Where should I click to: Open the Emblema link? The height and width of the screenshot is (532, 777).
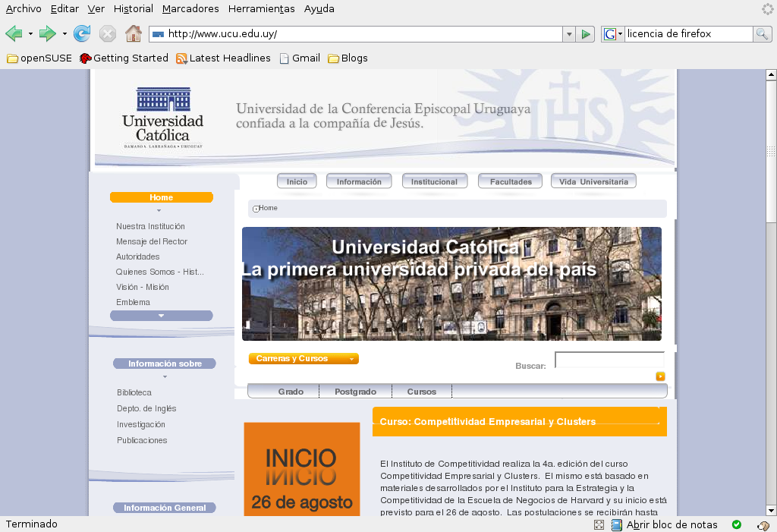coord(133,303)
